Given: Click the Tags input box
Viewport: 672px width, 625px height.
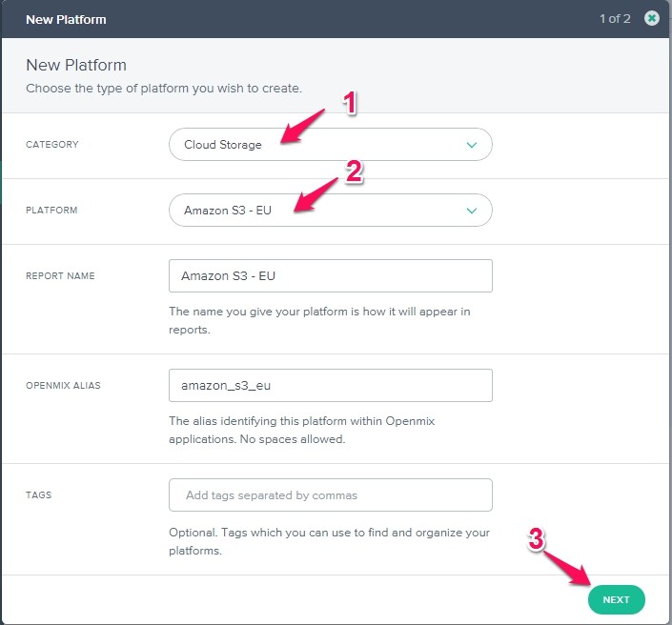Looking at the screenshot, I should click(x=330, y=494).
